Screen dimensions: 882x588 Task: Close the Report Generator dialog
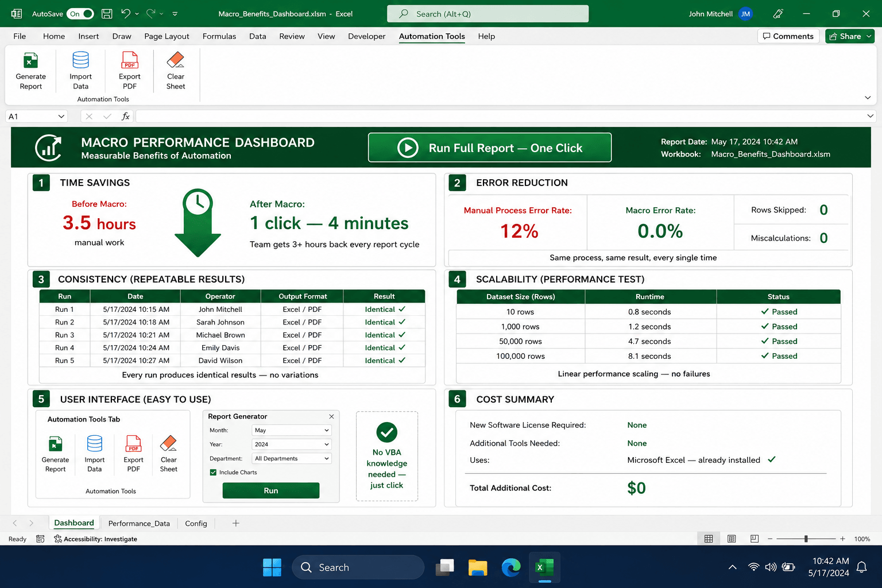pyautogui.click(x=331, y=416)
